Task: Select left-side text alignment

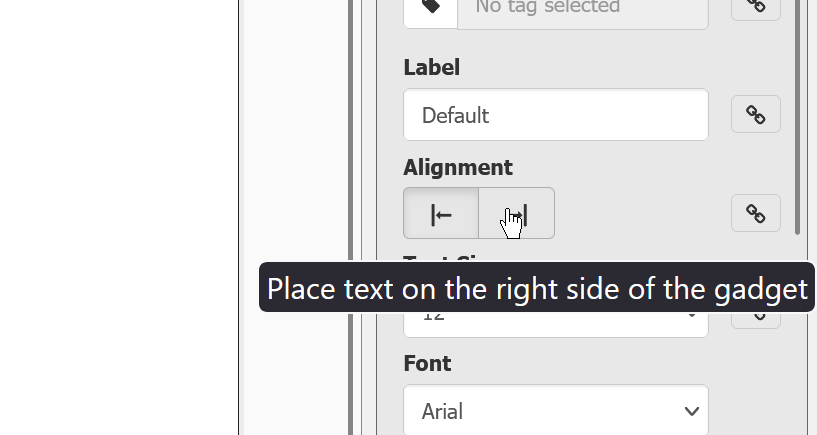Action: coord(441,213)
